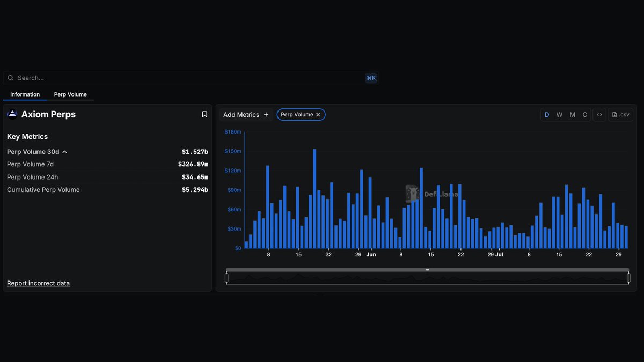Click the $30m y-axis label

tap(234, 229)
